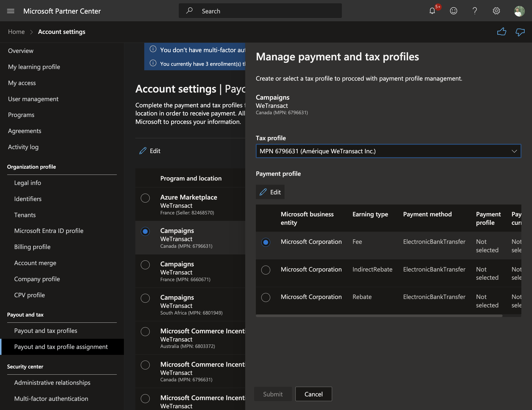532x410 pixels.
Task: Click Edit under Payment profile
Action: pyautogui.click(x=270, y=192)
